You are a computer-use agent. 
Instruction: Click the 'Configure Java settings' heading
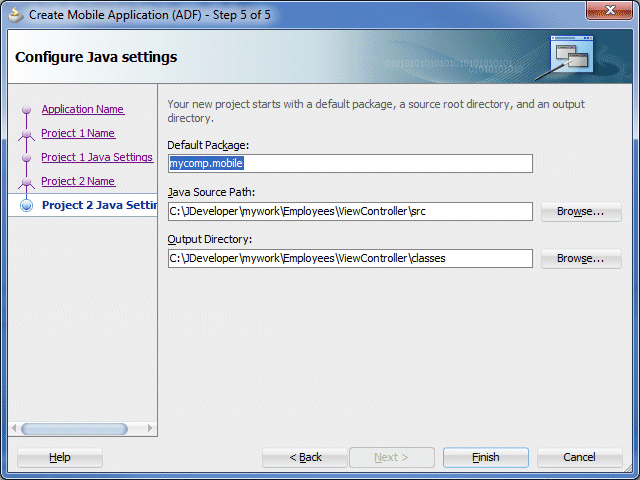96,57
